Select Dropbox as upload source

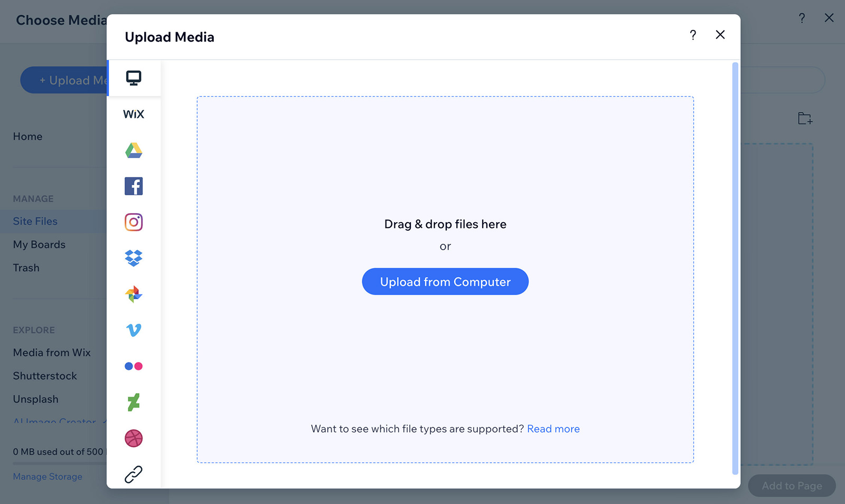click(x=134, y=258)
